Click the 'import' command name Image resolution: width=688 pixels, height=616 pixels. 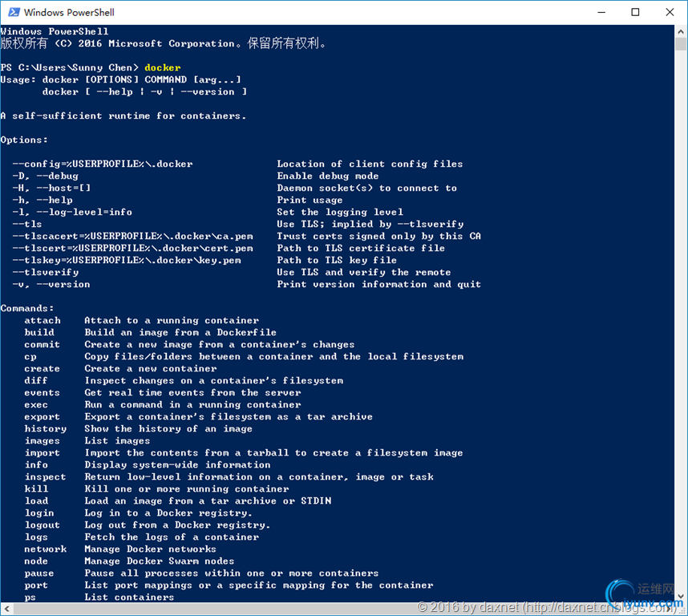[x=42, y=453]
